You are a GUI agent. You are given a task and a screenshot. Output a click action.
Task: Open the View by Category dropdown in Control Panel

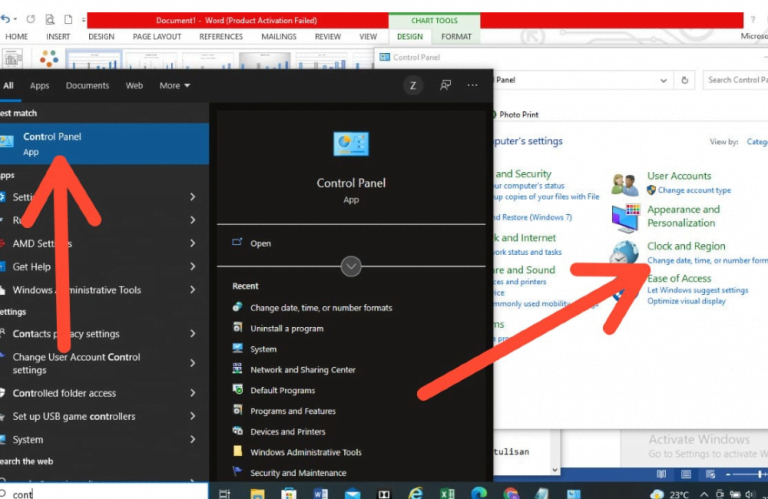click(757, 142)
